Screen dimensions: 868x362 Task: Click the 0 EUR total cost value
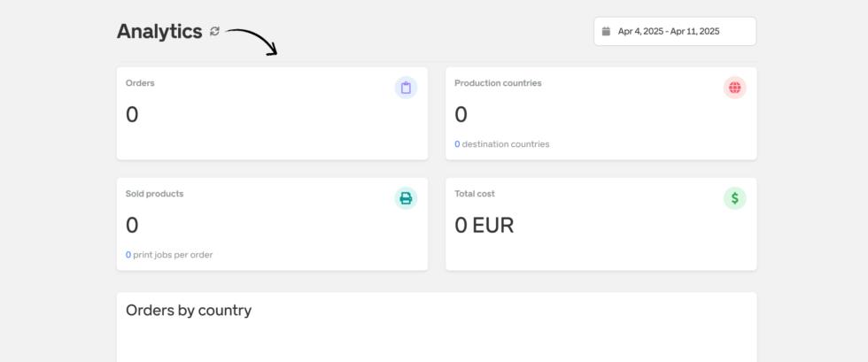click(x=484, y=226)
